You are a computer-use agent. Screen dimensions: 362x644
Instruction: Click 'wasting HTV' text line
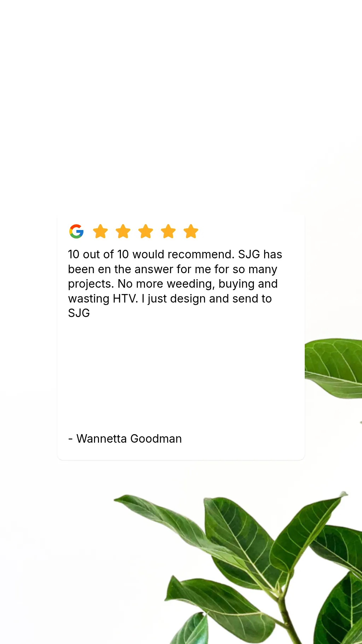[170, 299]
